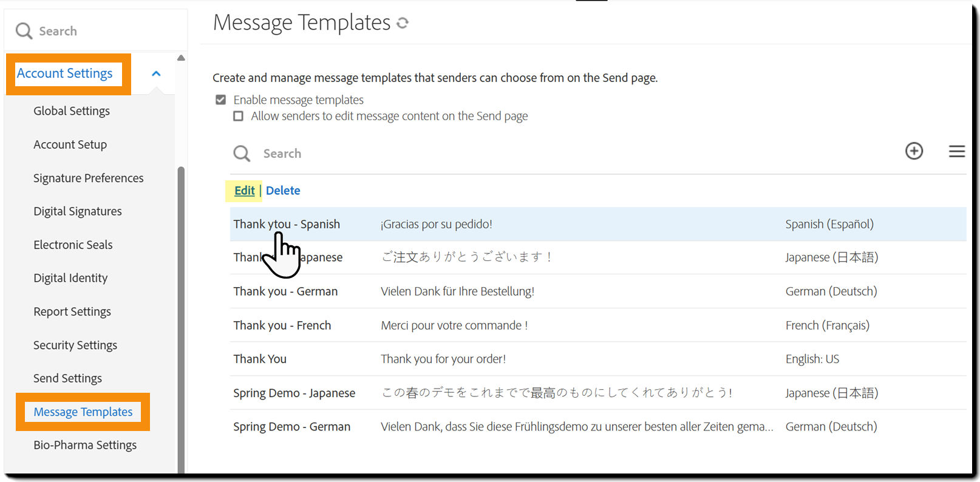980x482 pixels.
Task: Select Message Templates menu item
Action: pos(83,412)
